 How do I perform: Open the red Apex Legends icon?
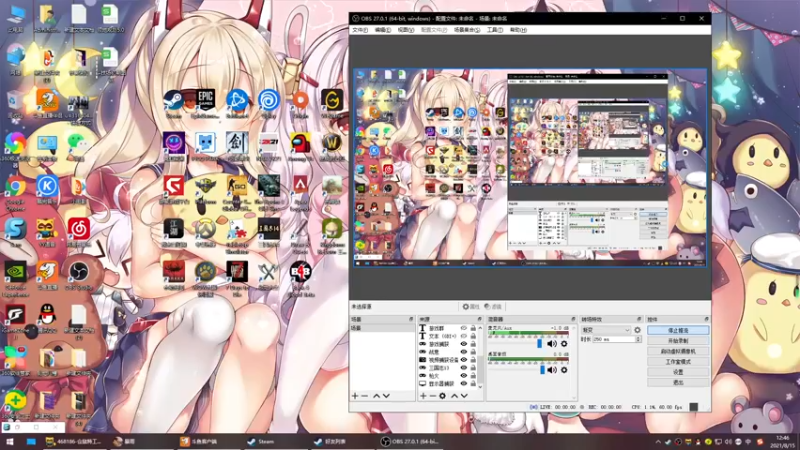point(300,186)
